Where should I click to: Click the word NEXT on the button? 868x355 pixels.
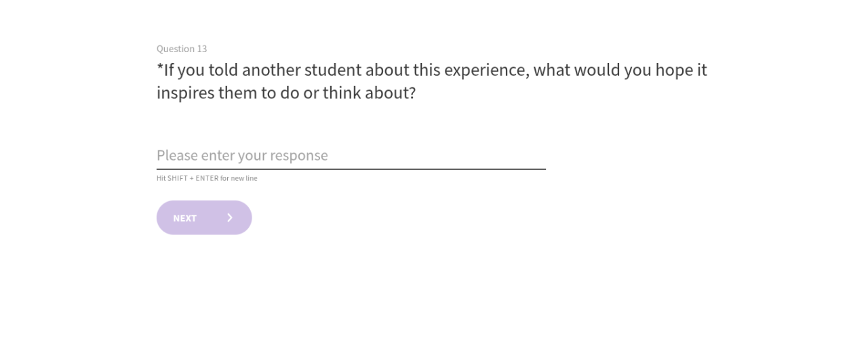click(184, 218)
